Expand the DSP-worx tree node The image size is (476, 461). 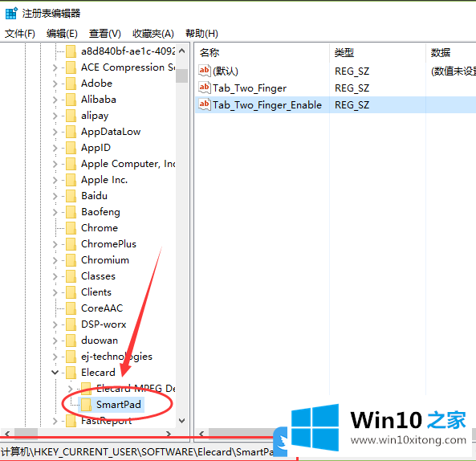point(55,324)
